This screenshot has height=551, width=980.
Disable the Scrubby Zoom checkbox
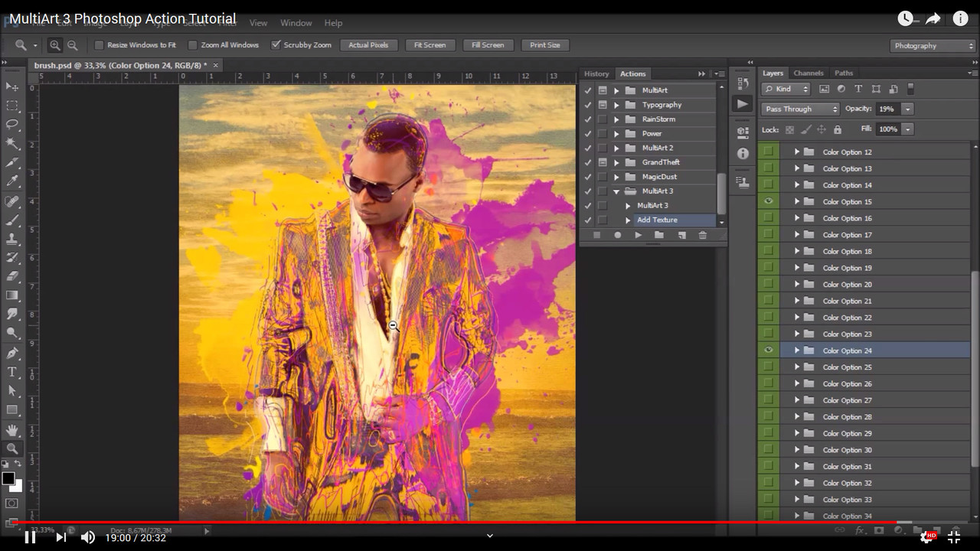(276, 44)
